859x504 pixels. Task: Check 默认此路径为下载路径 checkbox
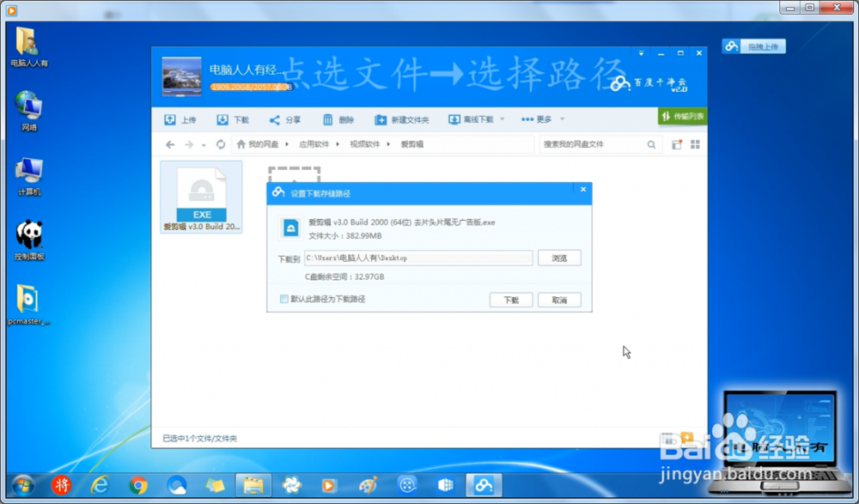(x=283, y=299)
